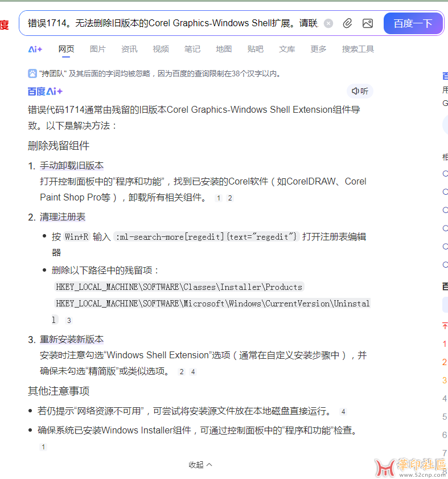Screen dimensions: 448x479
Task: Click the paperclip file upload icon
Action: [347, 23]
